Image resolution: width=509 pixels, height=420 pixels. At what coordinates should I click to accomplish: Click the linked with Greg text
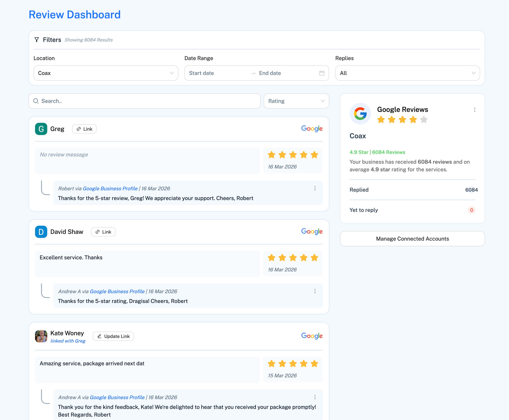click(x=68, y=341)
